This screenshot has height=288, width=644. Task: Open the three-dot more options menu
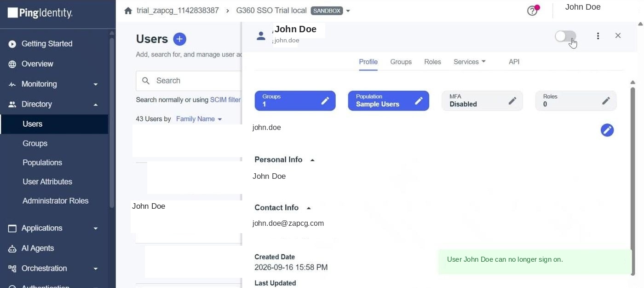598,36
